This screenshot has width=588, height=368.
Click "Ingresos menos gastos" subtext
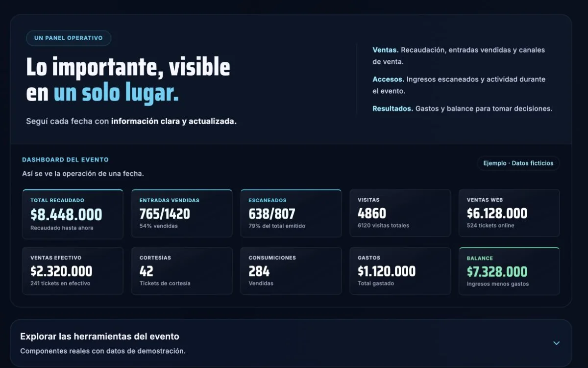pos(498,284)
